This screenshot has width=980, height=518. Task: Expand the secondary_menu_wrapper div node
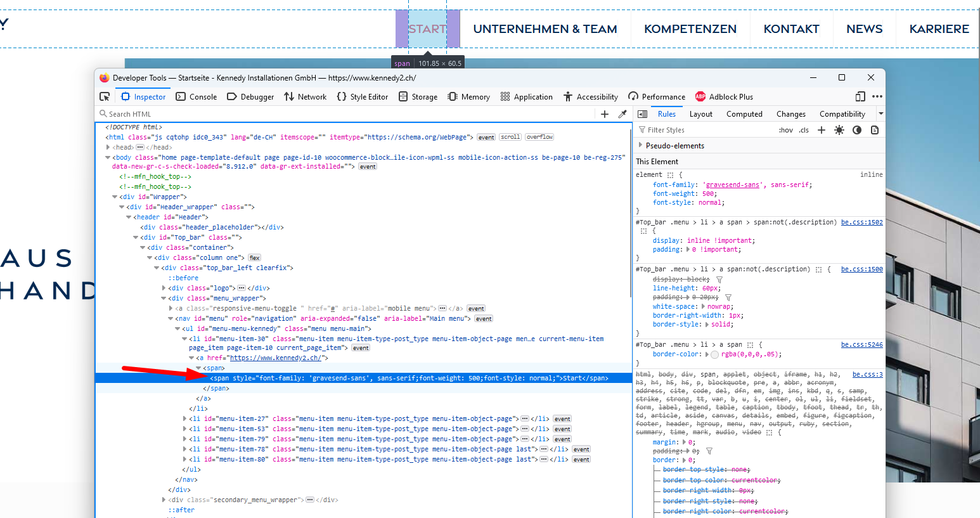pos(164,500)
